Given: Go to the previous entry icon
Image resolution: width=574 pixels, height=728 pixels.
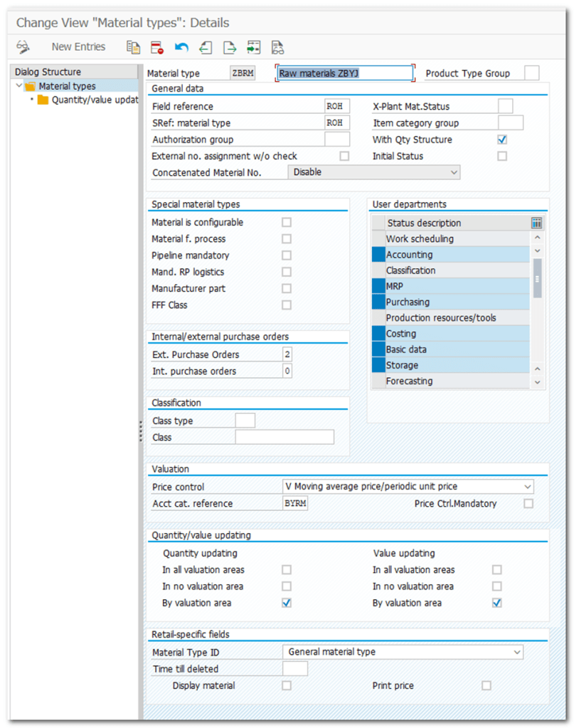Looking at the screenshot, I should point(206,47).
